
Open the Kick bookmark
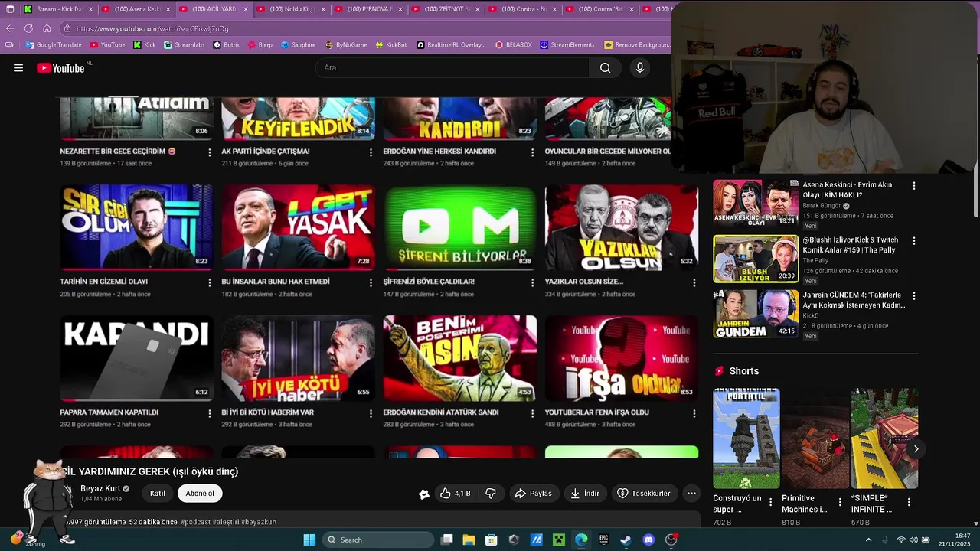[x=144, y=45]
